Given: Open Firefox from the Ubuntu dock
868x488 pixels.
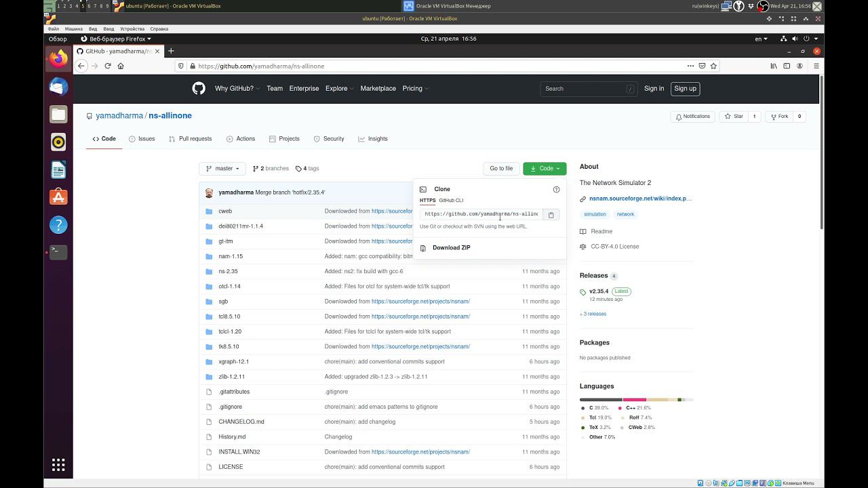Looking at the screenshot, I should (x=58, y=59).
